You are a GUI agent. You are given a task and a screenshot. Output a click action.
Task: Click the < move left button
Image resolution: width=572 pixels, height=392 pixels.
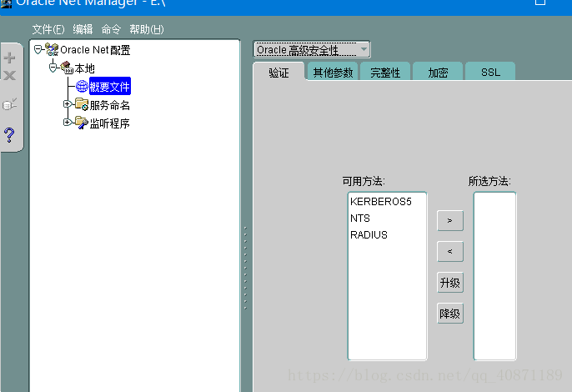[x=450, y=252]
